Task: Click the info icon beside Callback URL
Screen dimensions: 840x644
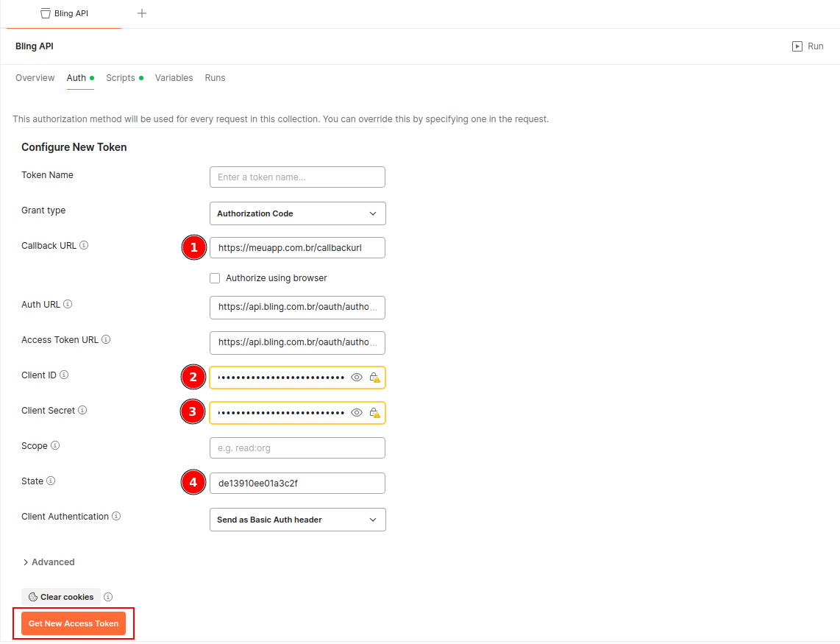Action: point(84,246)
